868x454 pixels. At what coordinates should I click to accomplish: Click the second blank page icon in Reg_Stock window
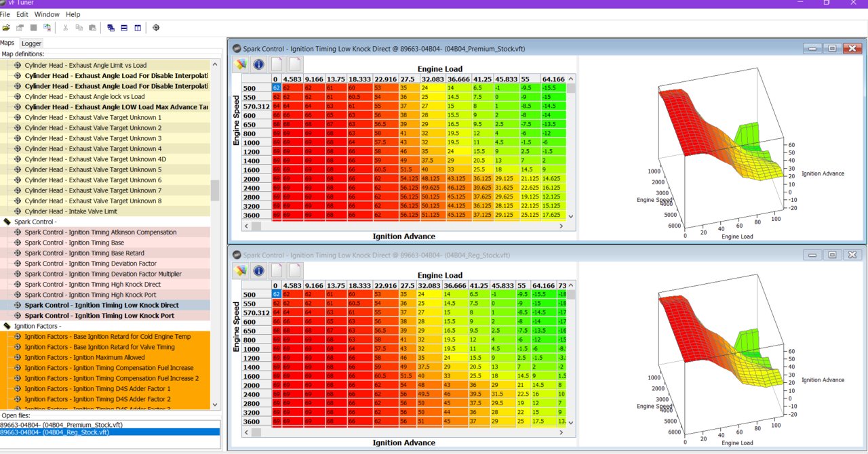click(295, 271)
